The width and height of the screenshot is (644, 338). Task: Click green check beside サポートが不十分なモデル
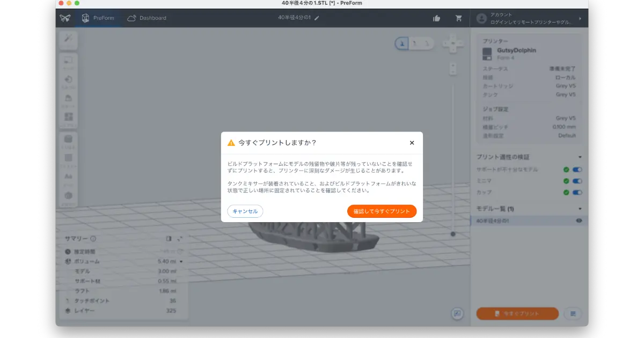click(x=566, y=170)
